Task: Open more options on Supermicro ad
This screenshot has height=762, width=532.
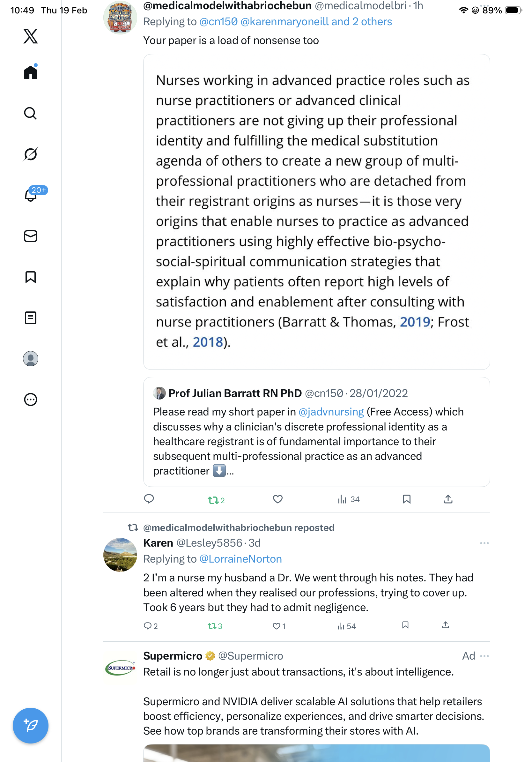Action: (x=484, y=656)
